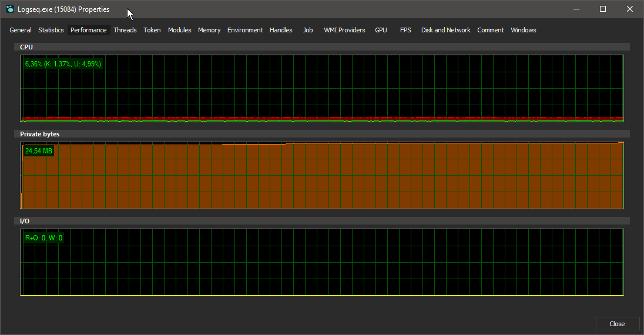The height and width of the screenshot is (335, 644).
Task: Click the I/O section header
Action: coord(322,221)
